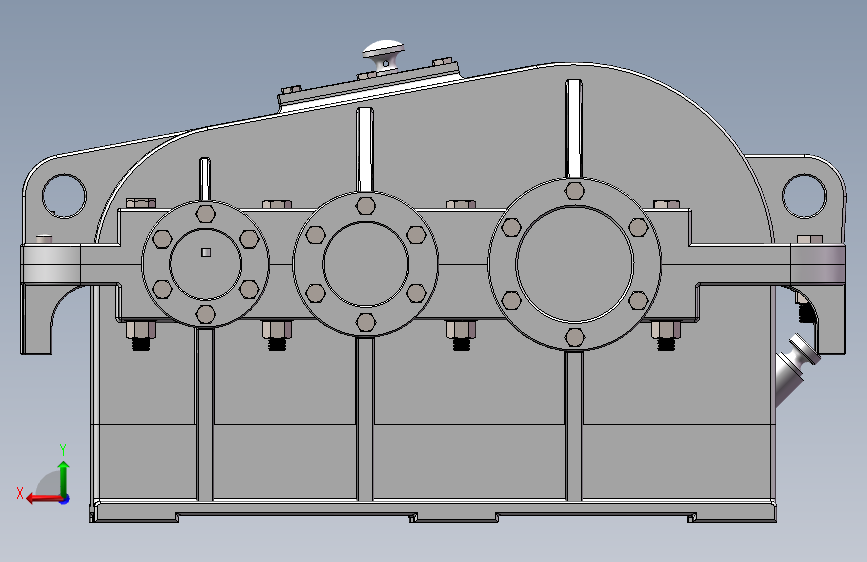Select the top hex bolt of middle cap
Screen dimensions: 867x562
coord(365,206)
